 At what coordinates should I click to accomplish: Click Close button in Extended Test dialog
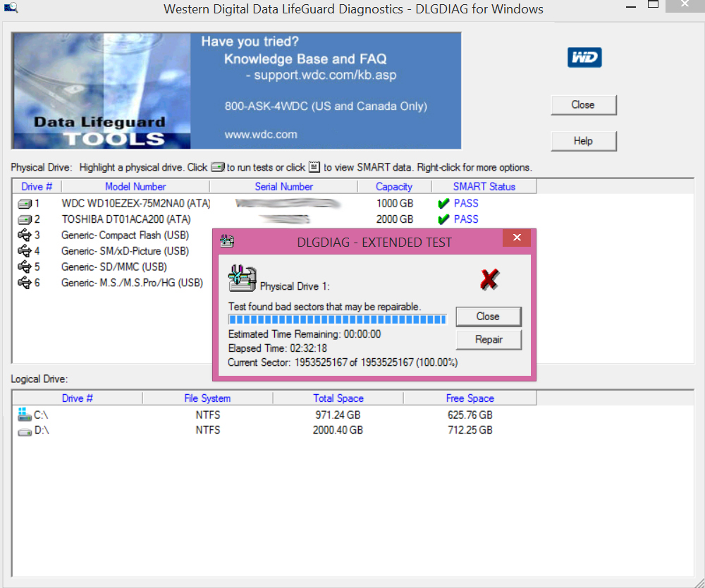(489, 317)
